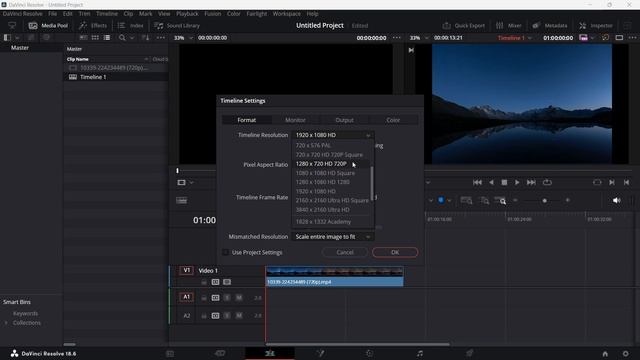
Task: Open the Fairlight menu
Action: [257, 14]
